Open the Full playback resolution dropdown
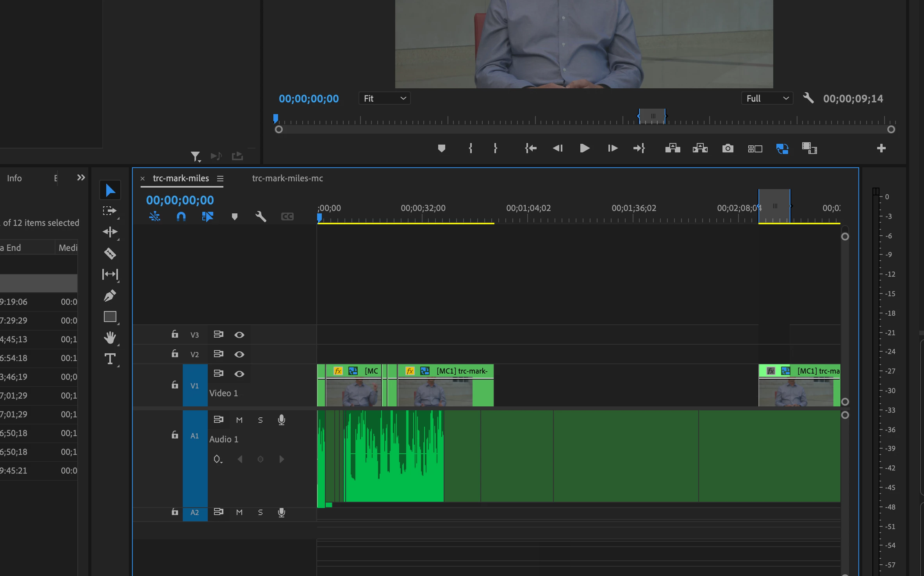 click(x=767, y=98)
